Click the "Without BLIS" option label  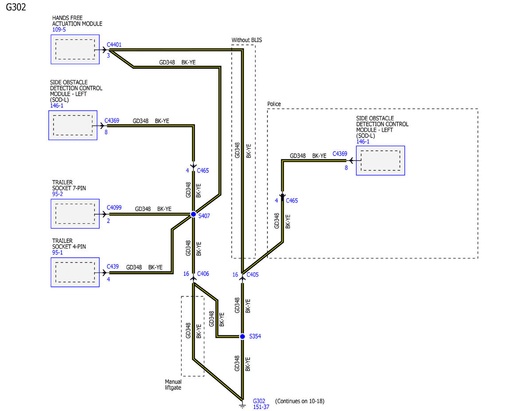[246, 40]
